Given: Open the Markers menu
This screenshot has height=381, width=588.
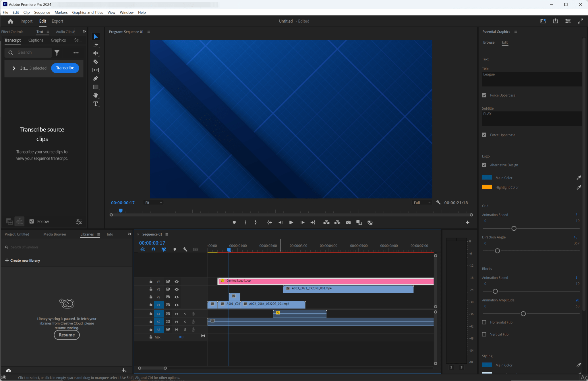Looking at the screenshot, I should 61,12.
